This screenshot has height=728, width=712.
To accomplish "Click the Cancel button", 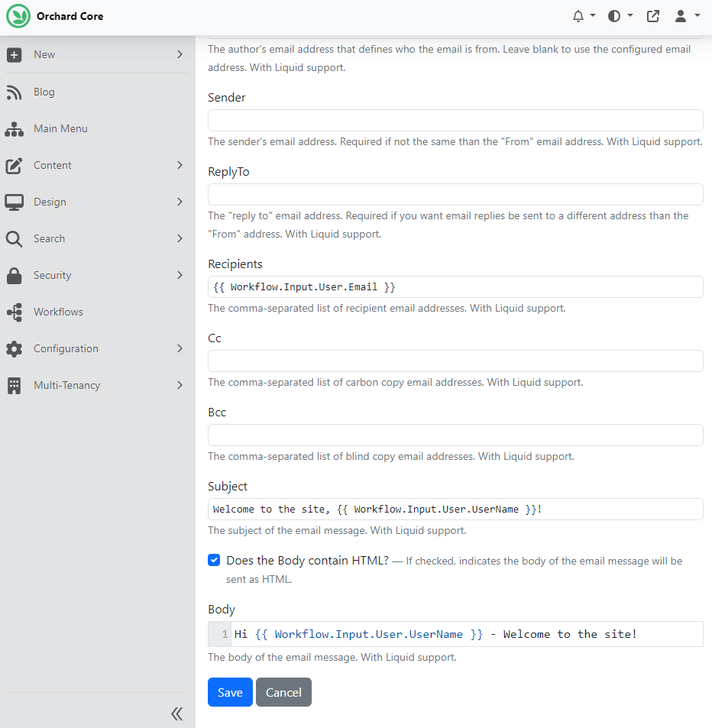I will point(283,692).
